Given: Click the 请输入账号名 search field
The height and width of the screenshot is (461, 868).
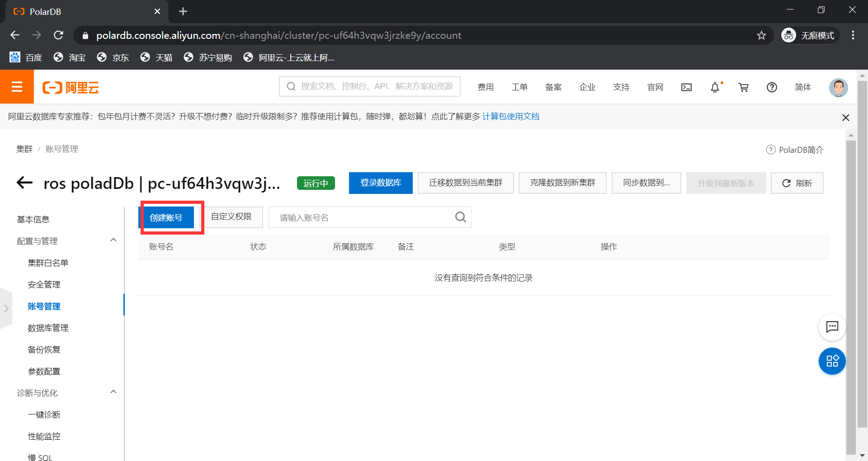Looking at the screenshot, I should [x=370, y=217].
